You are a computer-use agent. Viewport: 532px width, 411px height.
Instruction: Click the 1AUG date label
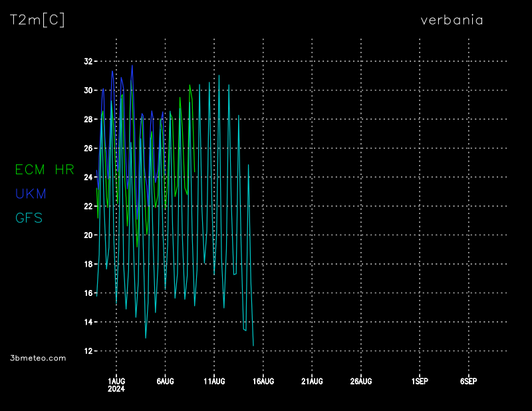116,381
